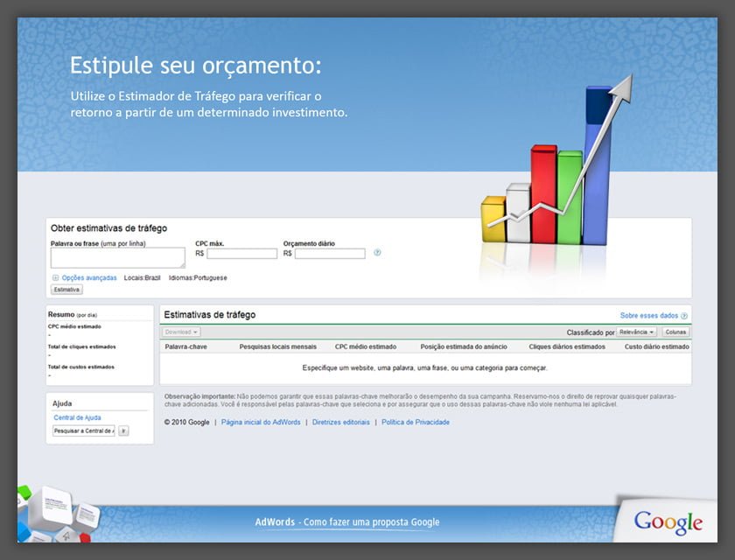Click the Cliques diários estimados column header
Image resolution: width=735 pixels, height=560 pixels.
[x=567, y=346]
